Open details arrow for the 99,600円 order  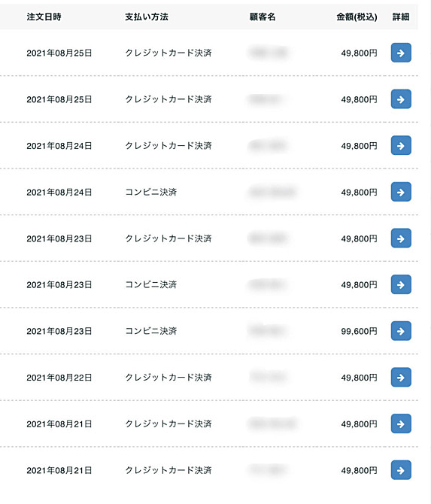pos(401,331)
